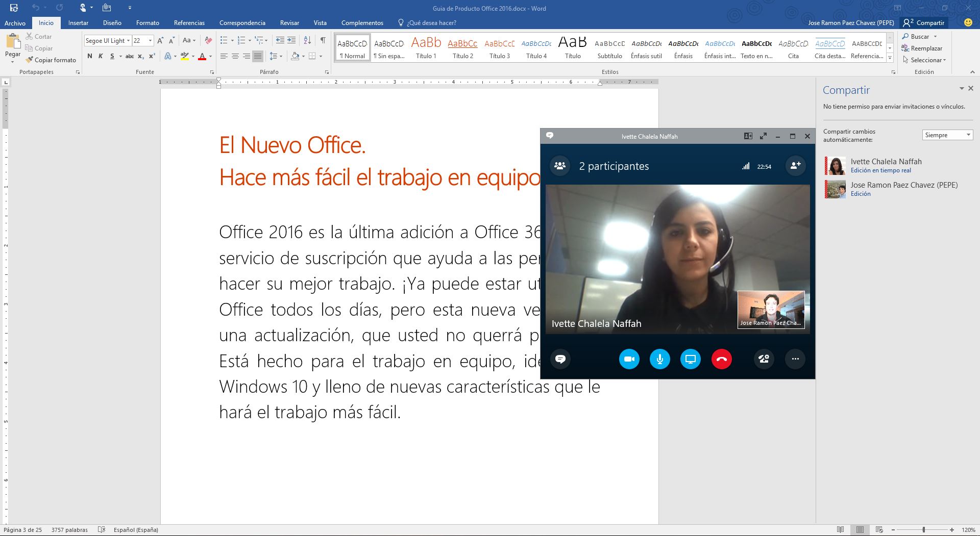Image resolution: width=980 pixels, height=536 pixels.
Task: Click the Compartir button
Action: pyautogui.click(x=924, y=22)
